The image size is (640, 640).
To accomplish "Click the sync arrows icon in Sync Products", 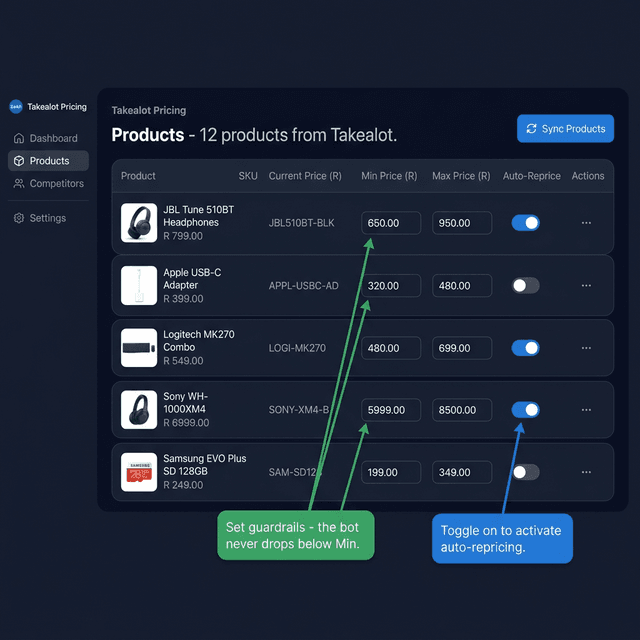I will point(531,129).
